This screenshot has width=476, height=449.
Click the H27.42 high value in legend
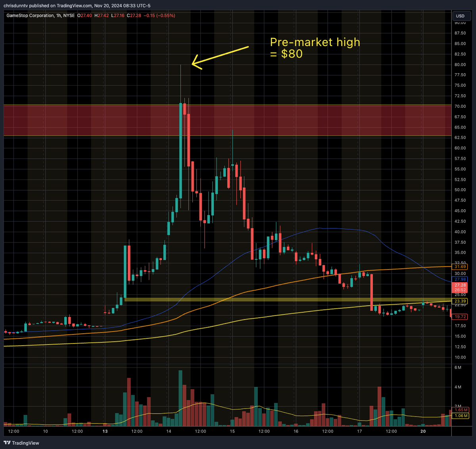click(x=102, y=15)
